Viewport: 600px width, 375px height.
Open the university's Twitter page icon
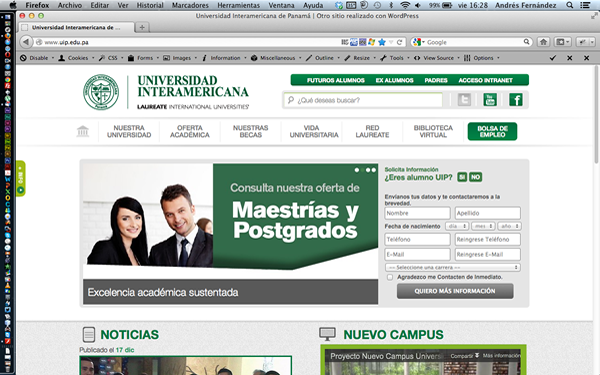(x=464, y=100)
